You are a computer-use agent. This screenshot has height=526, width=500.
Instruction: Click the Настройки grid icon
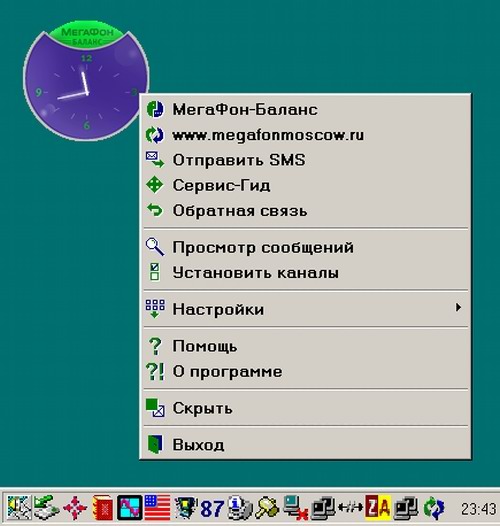tap(155, 309)
